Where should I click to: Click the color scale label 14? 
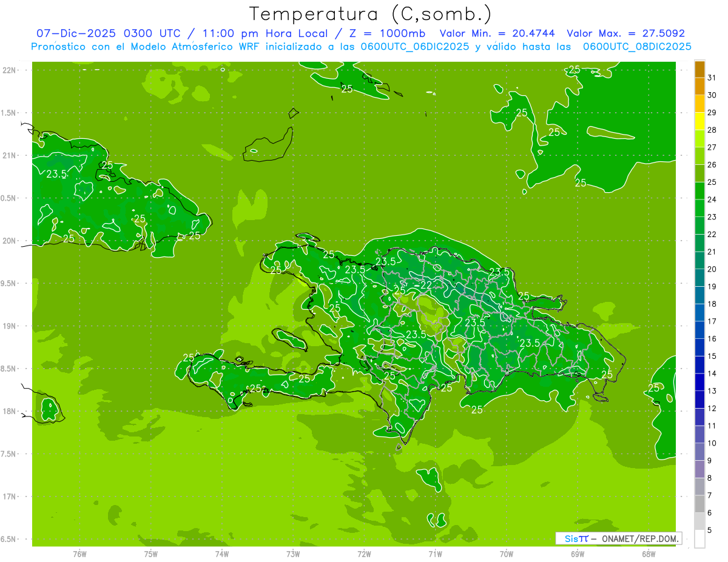712,373
